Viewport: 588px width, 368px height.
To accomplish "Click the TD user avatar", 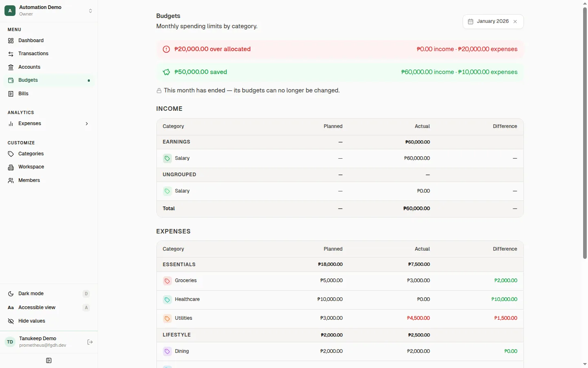I will point(10,342).
